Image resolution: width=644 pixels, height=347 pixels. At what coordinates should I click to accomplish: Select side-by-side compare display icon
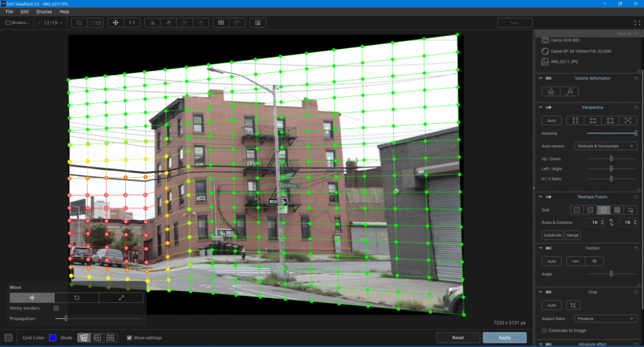96,23
